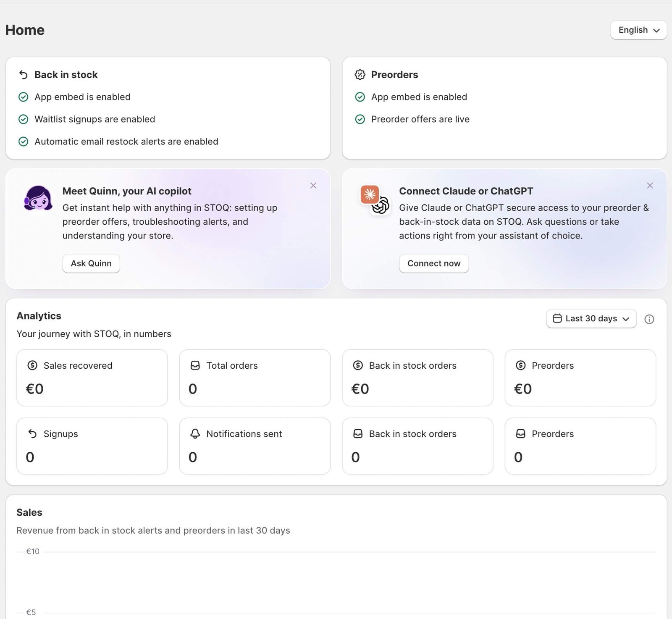Click the Total orders inbox icon
The width and height of the screenshot is (672, 619).
pyautogui.click(x=195, y=365)
